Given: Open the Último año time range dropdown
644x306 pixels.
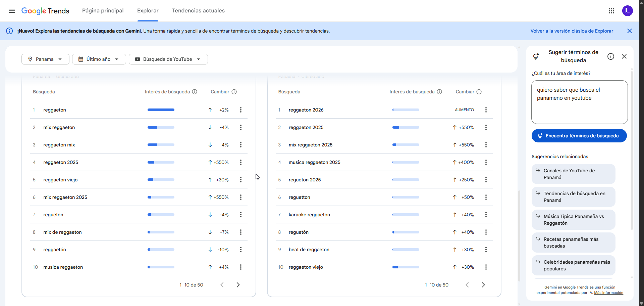Looking at the screenshot, I should (99, 59).
